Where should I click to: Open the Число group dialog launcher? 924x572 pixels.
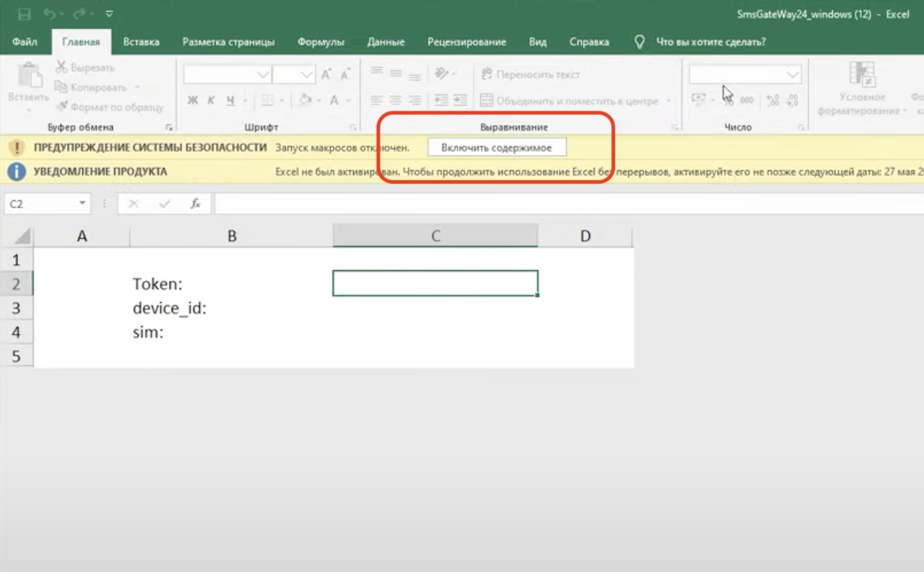click(x=801, y=127)
